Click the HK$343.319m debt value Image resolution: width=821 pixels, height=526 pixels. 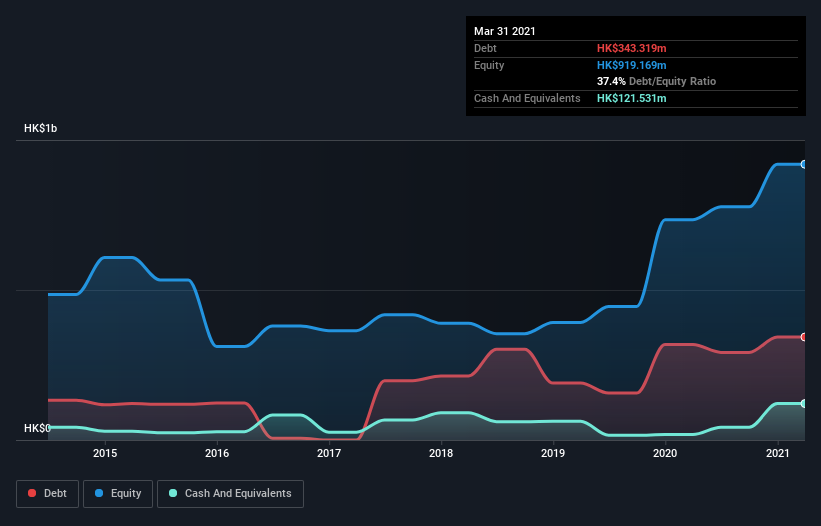(631, 48)
